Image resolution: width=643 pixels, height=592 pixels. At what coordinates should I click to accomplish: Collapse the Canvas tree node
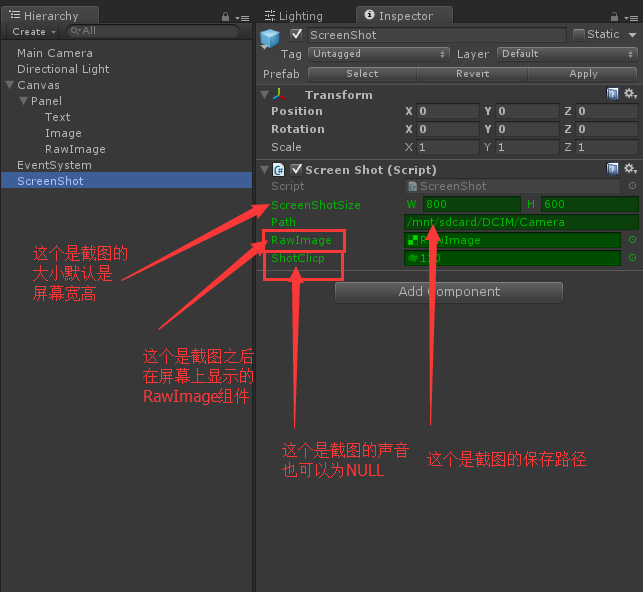[10, 85]
